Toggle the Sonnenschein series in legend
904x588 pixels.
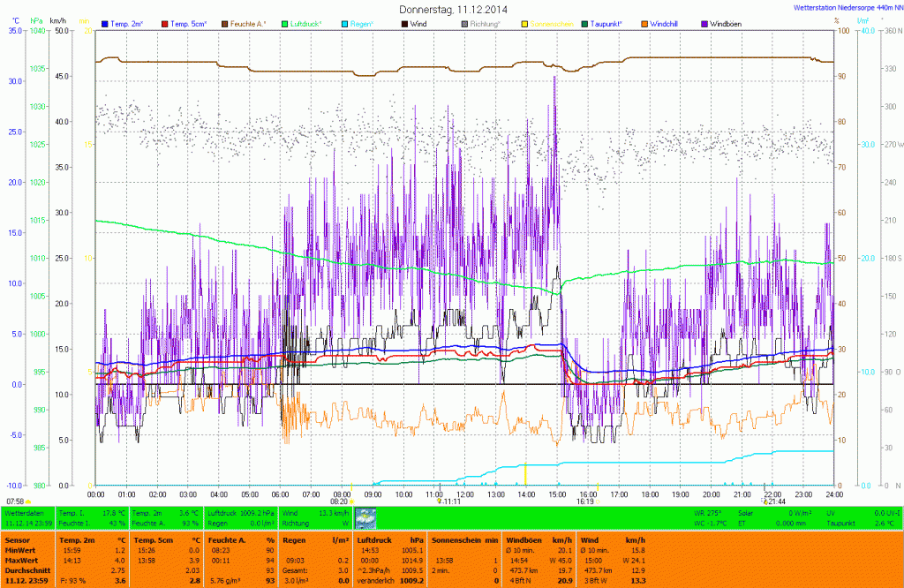[550, 23]
